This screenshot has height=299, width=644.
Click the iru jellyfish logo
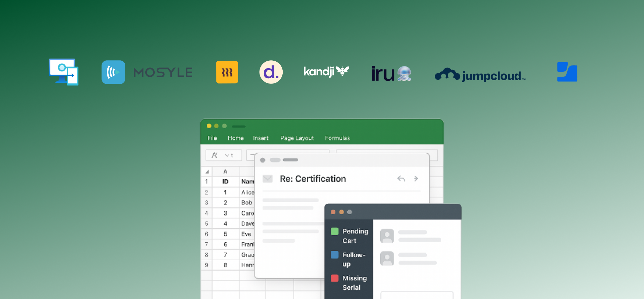[x=391, y=73]
